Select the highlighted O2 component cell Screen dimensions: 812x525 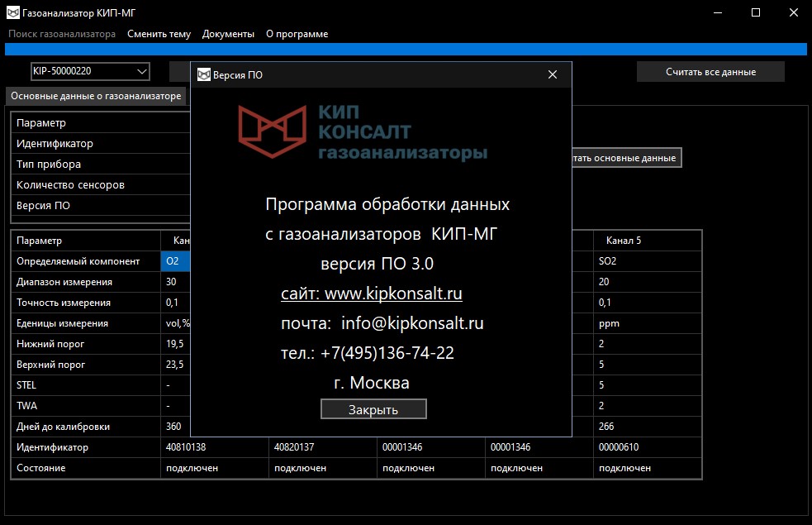176,261
